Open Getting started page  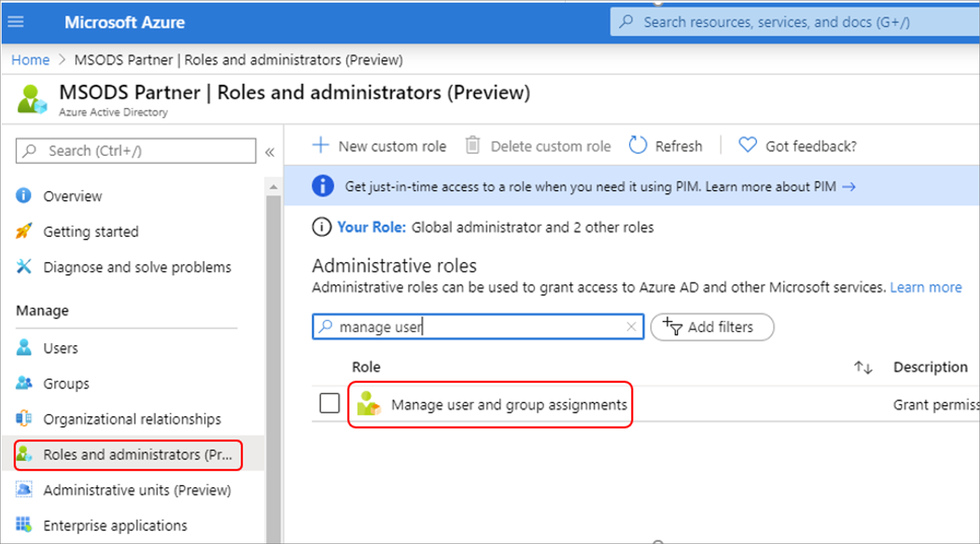tap(91, 232)
